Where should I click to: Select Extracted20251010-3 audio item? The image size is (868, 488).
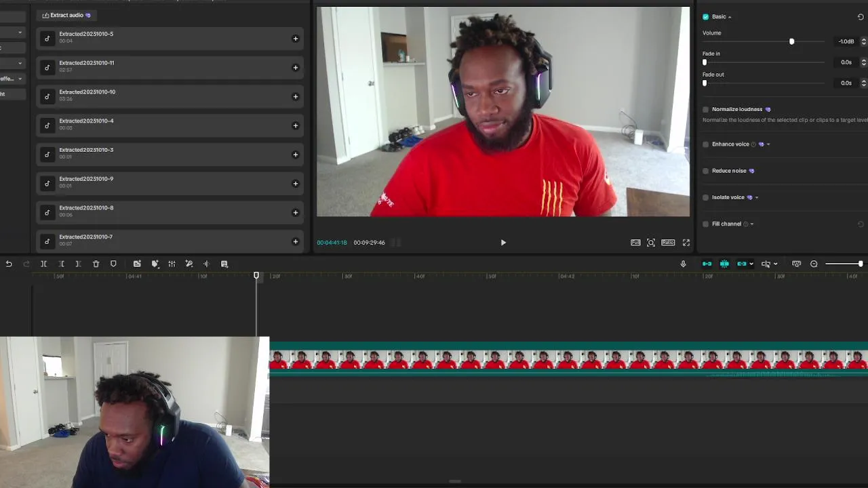[170, 155]
